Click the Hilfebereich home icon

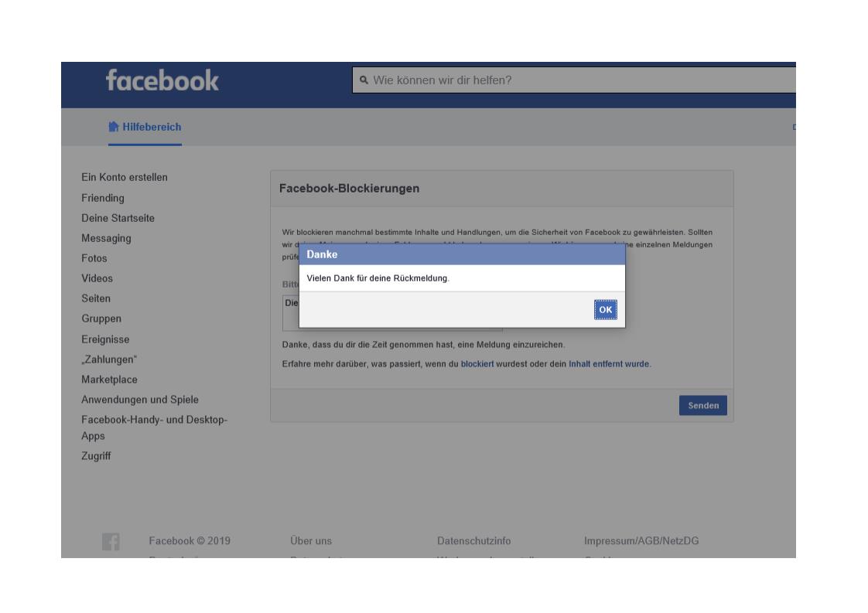pos(114,127)
